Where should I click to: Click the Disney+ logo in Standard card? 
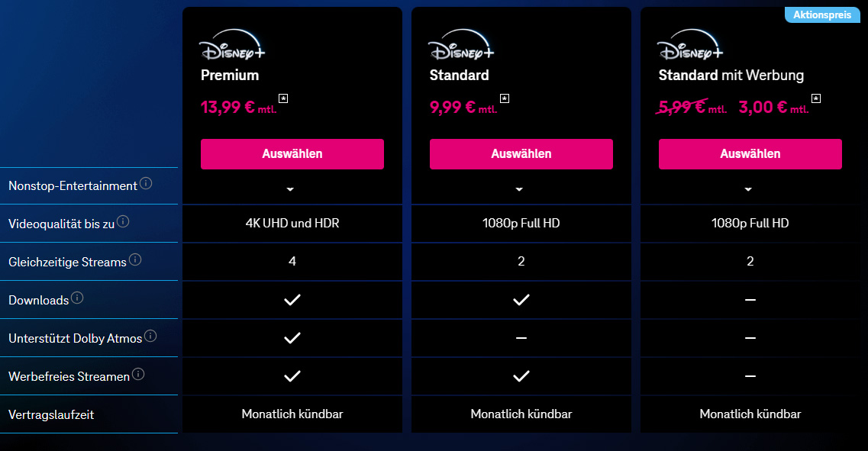coord(461,45)
